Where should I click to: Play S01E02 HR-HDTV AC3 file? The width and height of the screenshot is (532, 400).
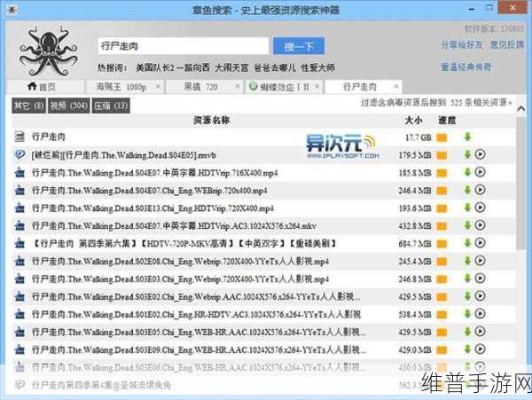(x=480, y=313)
